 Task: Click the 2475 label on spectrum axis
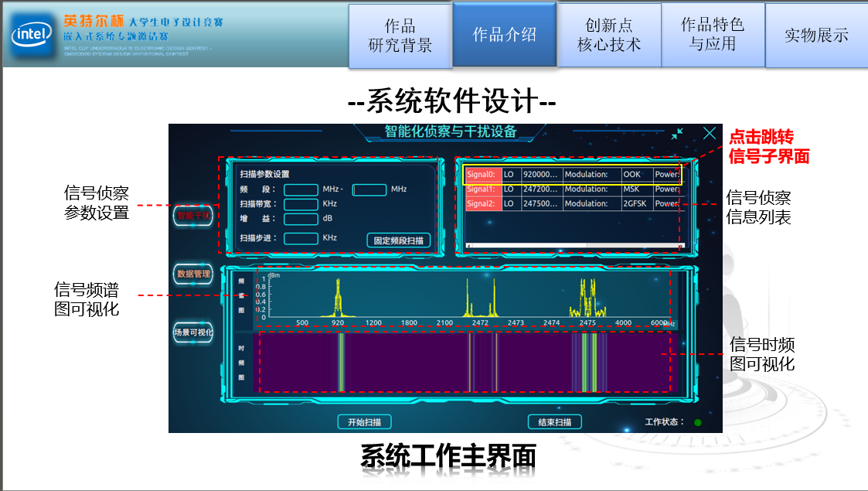[x=587, y=322]
